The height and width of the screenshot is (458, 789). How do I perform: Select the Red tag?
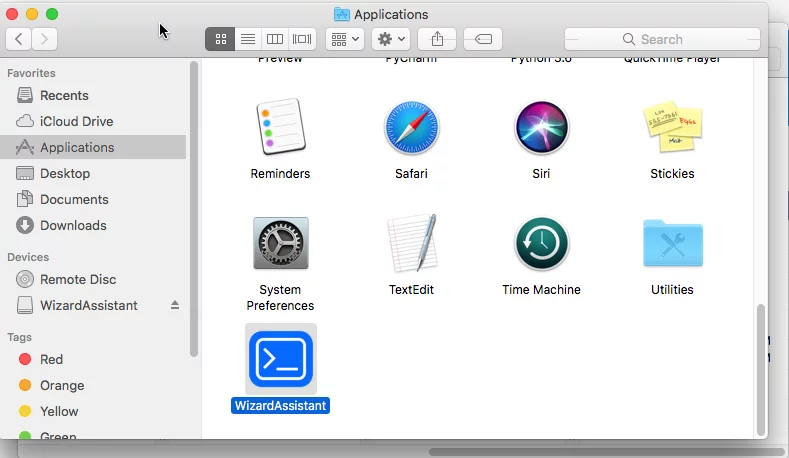tap(93, 359)
